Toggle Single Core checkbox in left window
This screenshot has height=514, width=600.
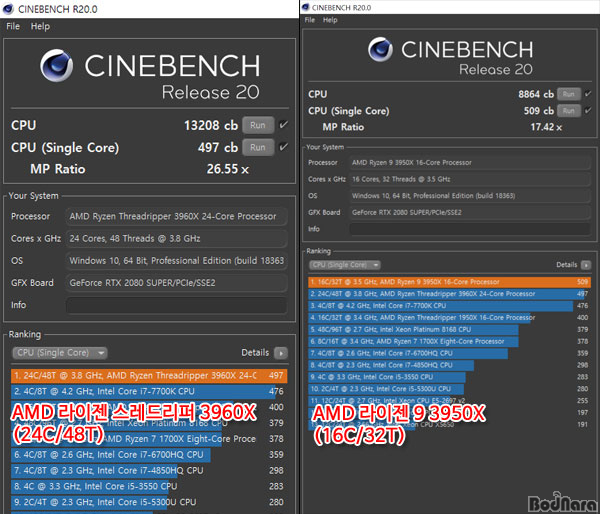click(284, 147)
